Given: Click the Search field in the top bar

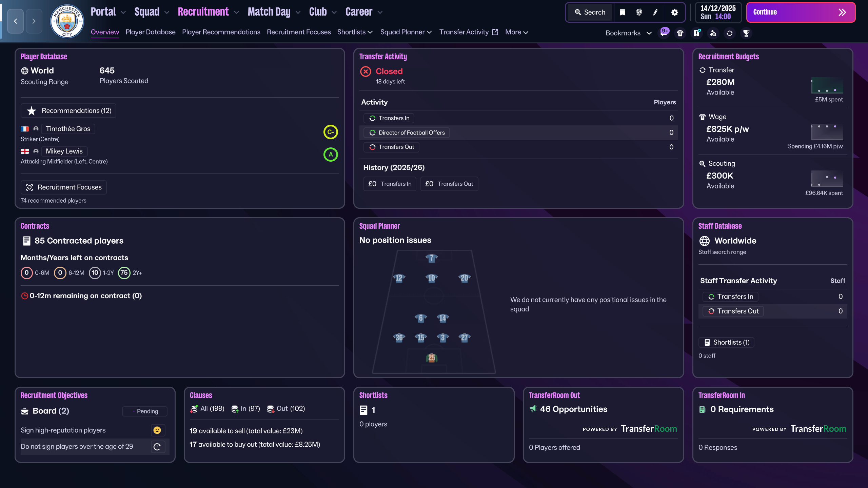Looking at the screenshot, I should pos(590,12).
